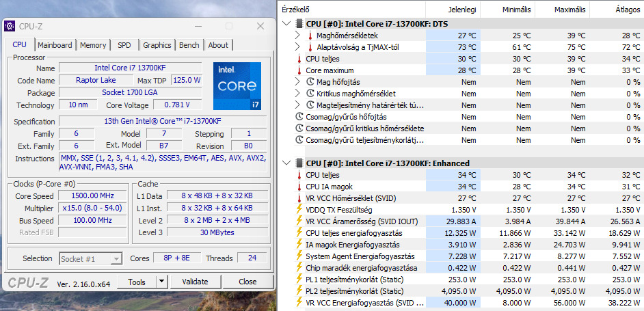
Task: Switch to the Mainboard tab
Action: [55, 45]
